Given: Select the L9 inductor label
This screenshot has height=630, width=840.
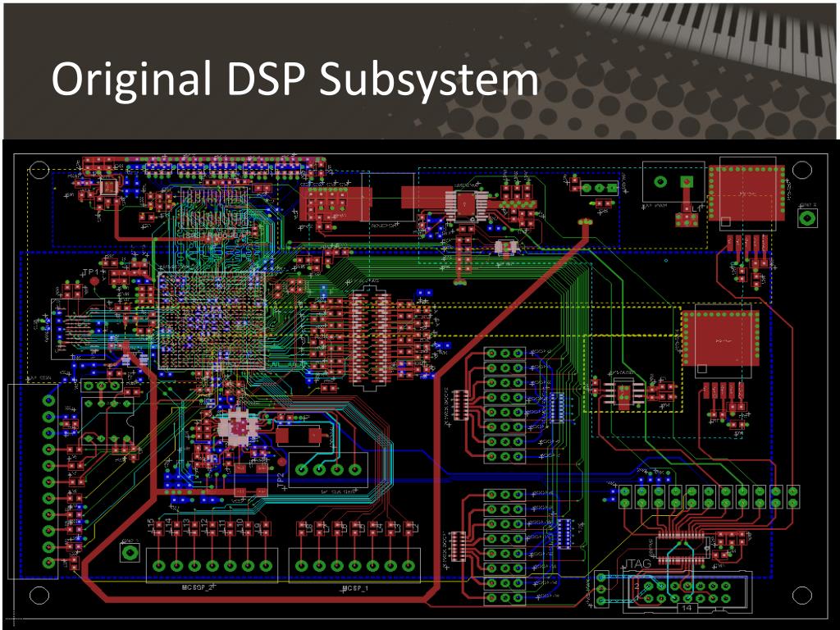Looking at the screenshot, I should 257,527.
